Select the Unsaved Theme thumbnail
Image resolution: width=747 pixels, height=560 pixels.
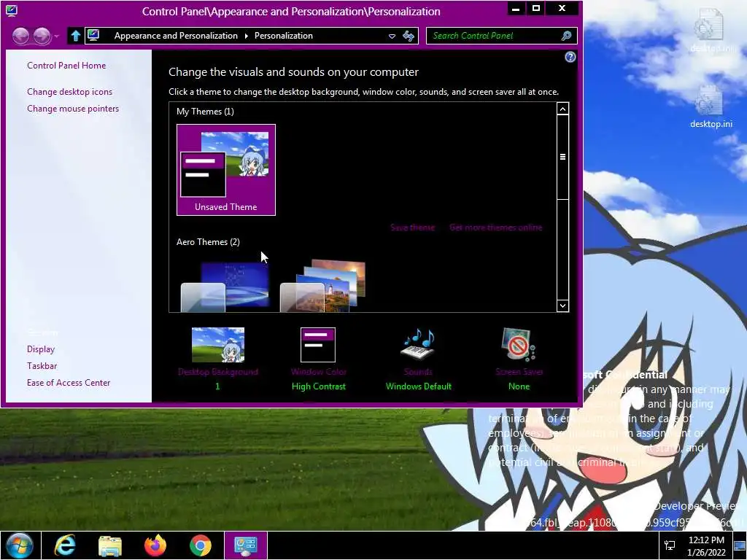[x=226, y=170]
